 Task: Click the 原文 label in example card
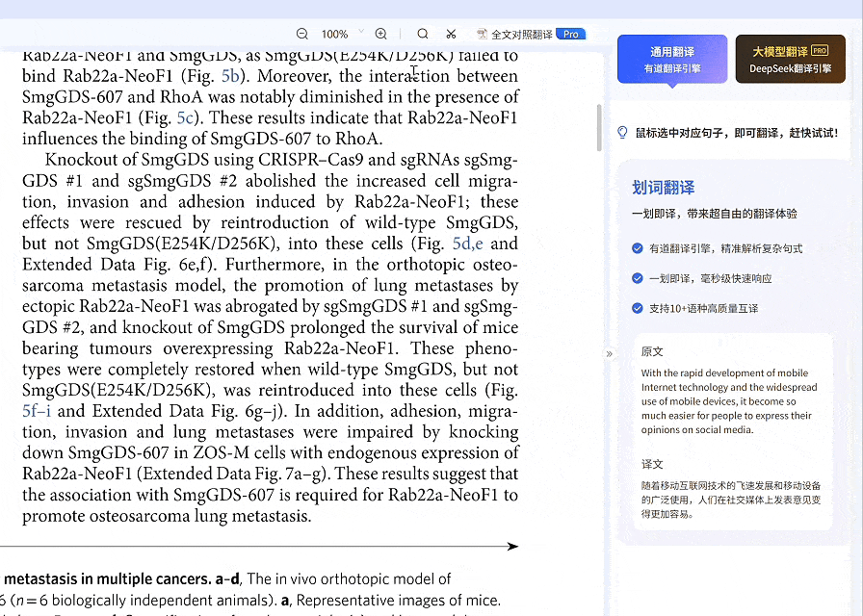(x=652, y=351)
